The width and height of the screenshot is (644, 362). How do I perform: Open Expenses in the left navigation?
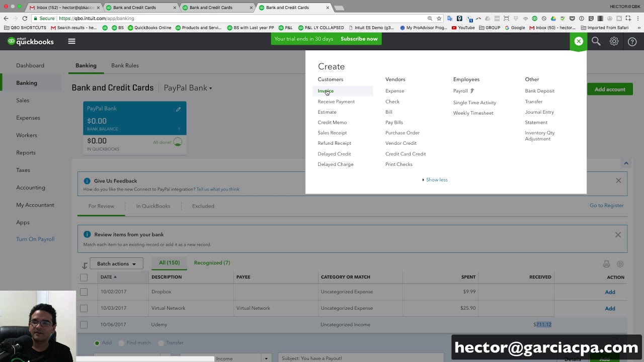[x=28, y=118]
